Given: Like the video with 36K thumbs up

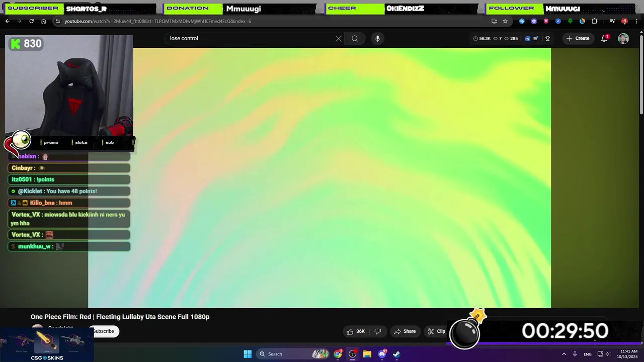Looking at the screenshot, I should 356,331.
